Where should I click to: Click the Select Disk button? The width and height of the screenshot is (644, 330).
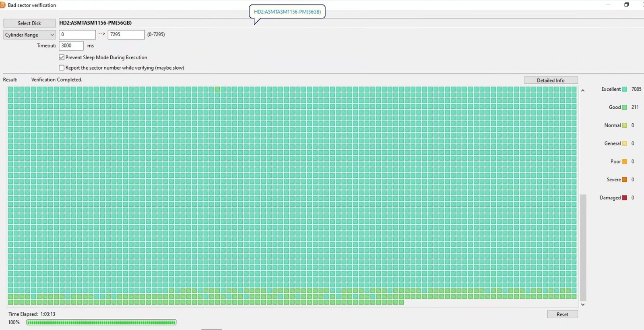point(29,23)
